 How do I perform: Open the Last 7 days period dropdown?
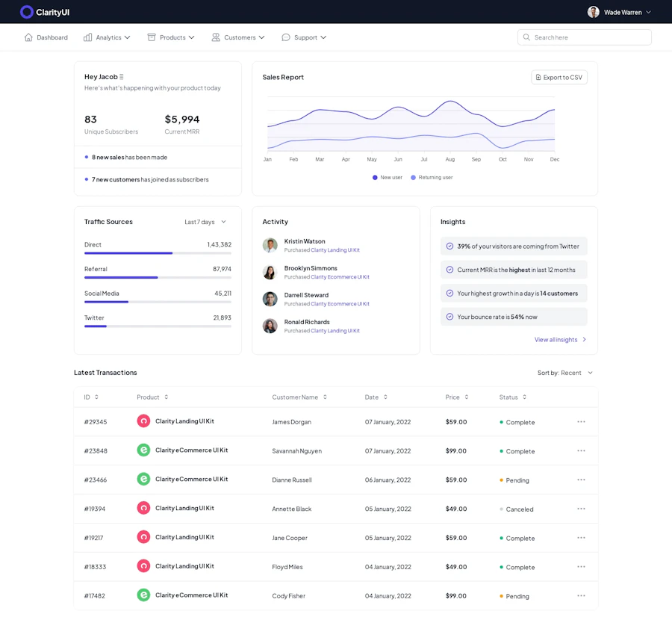[x=205, y=222]
